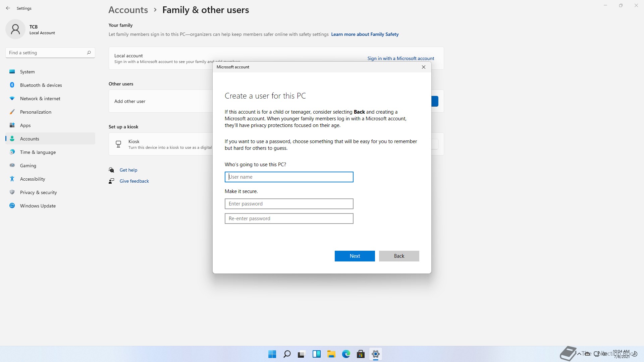Screen dimensions: 644x362
Task: Open System settings page
Action: coord(50,72)
